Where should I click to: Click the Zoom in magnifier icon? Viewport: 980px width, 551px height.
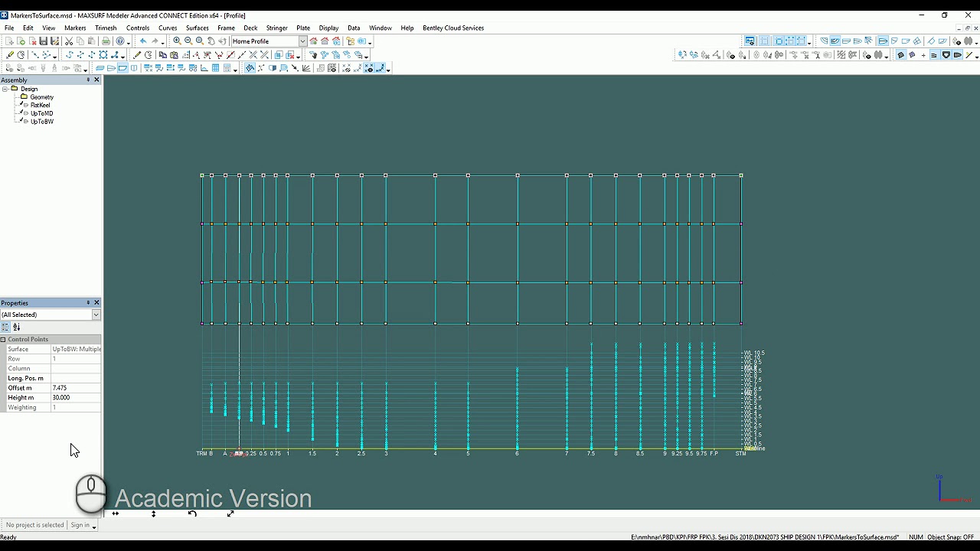tap(178, 41)
